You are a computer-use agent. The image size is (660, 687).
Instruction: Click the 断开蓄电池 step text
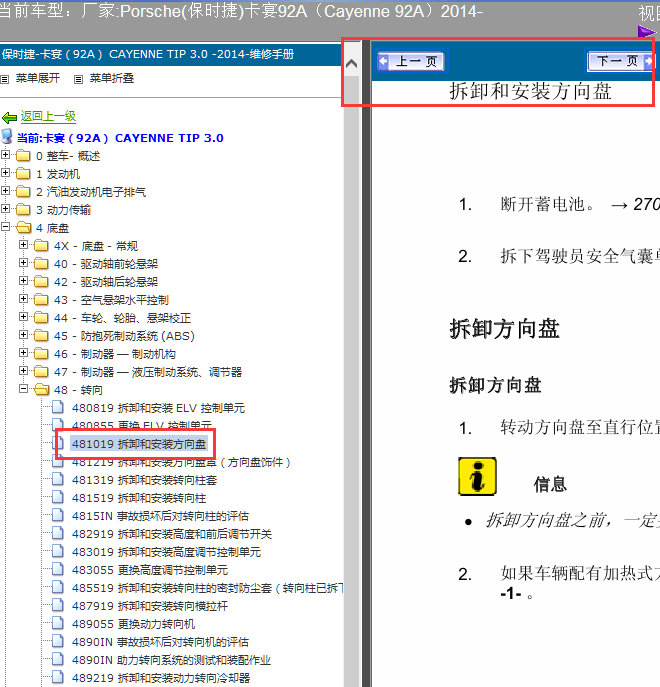pos(547,204)
